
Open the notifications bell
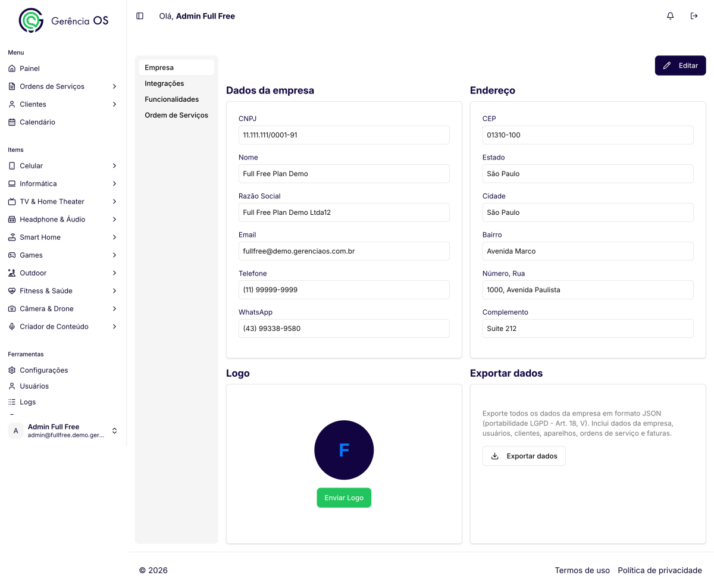click(671, 16)
